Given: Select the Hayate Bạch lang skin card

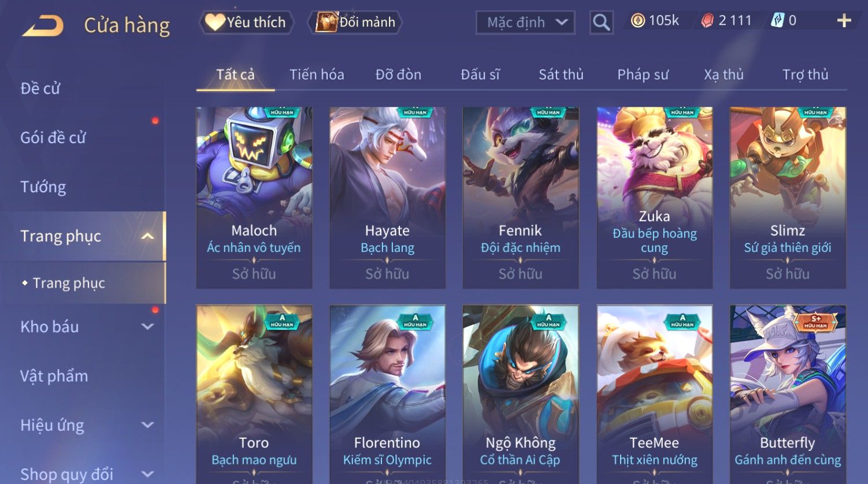Looking at the screenshot, I should [x=387, y=198].
